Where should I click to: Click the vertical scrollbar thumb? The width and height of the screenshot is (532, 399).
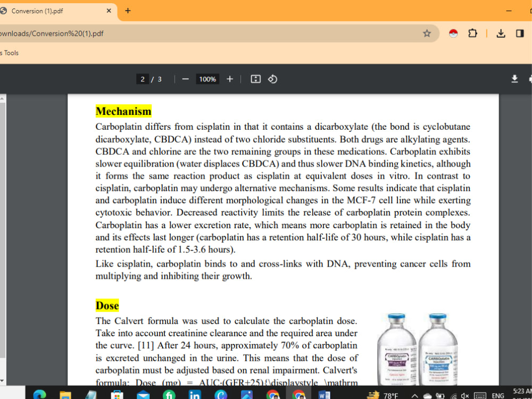pos(2,231)
